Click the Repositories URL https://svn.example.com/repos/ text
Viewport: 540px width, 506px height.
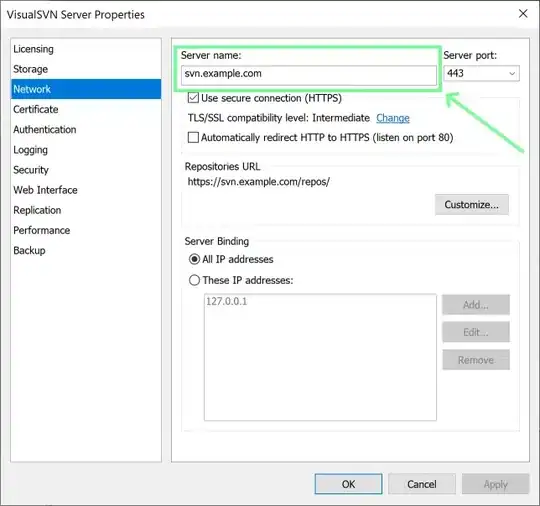pos(258,182)
